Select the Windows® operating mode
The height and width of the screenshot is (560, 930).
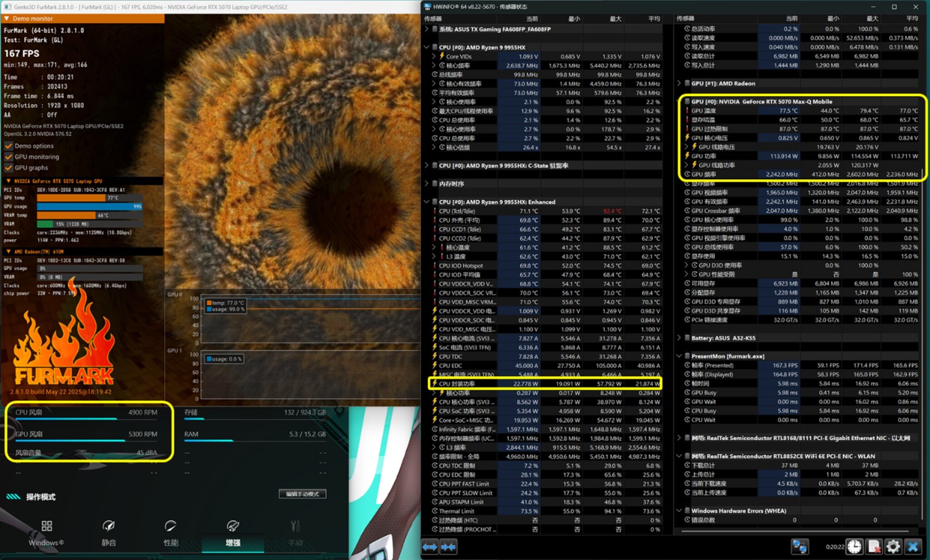point(46,534)
